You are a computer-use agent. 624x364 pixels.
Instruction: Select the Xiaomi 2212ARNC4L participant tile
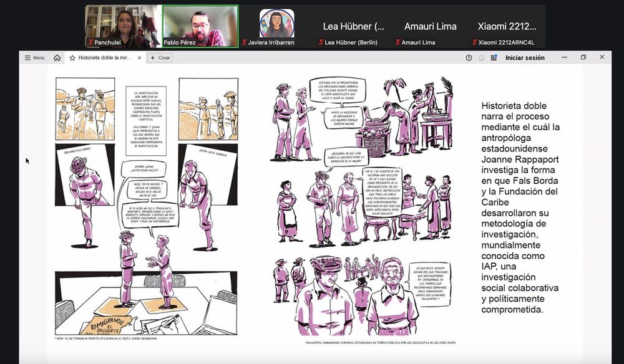[507, 26]
